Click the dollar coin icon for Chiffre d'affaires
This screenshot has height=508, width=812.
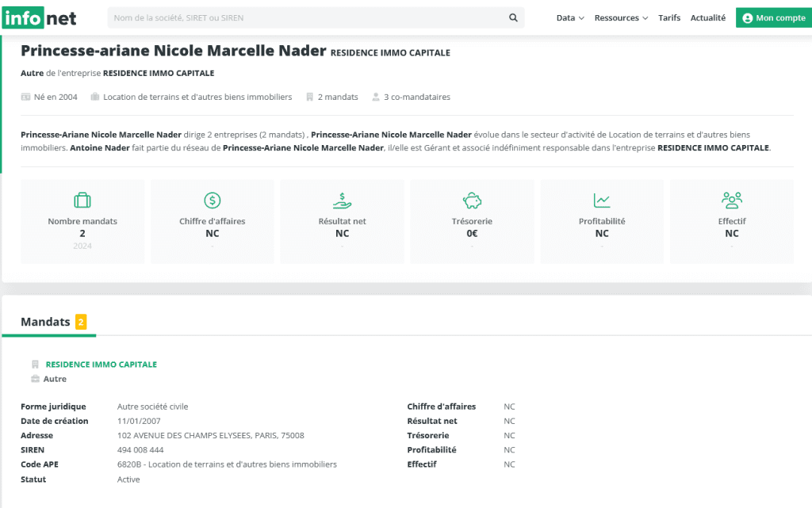213,201
